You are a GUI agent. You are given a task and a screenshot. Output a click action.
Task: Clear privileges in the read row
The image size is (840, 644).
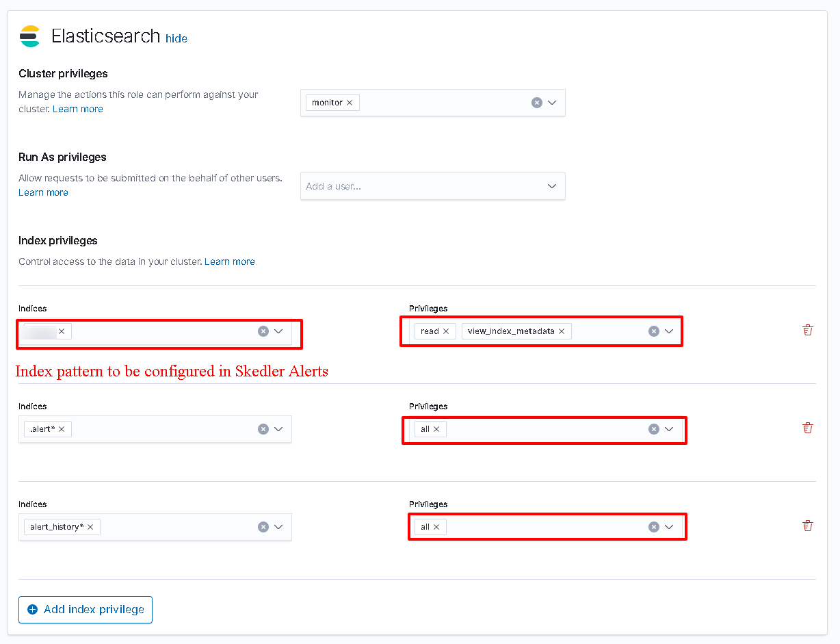654,331
